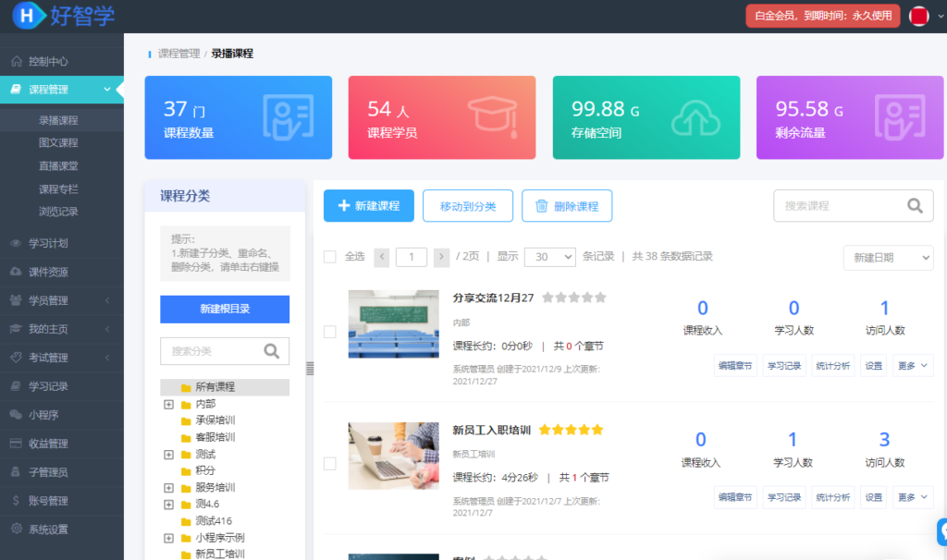Open the user avatar menu

pyautogui.click(x=918, y=16)
